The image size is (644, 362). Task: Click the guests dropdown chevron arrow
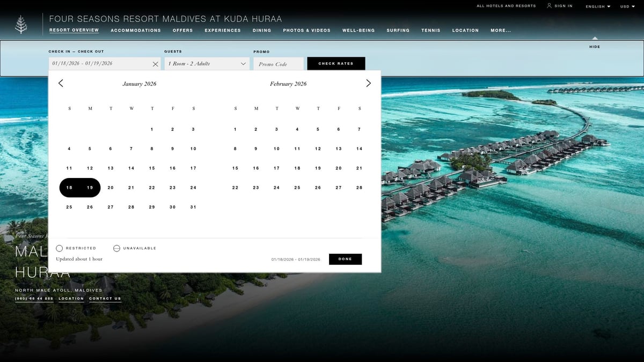[x=243, y=64]
